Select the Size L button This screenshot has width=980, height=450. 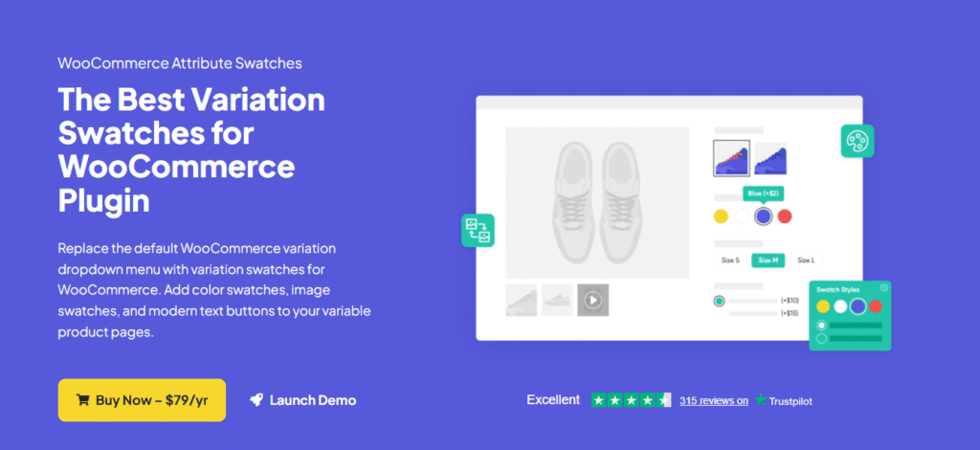tap(806, 260)
